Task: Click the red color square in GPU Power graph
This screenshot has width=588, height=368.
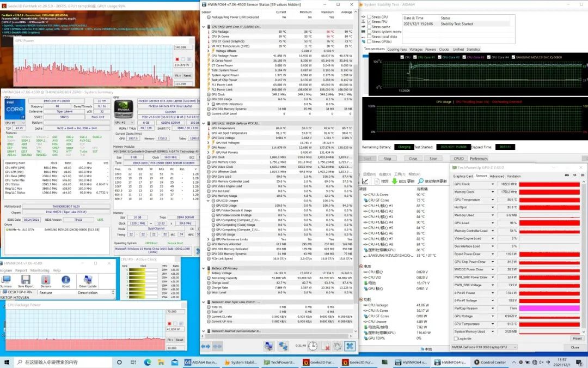Action: point(177,59)
